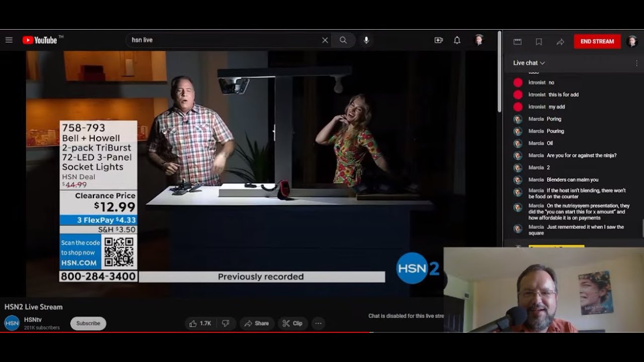Viewport: 644px width, 362px height.
Task: Click the share arrow in stream toolbar
Action: (x=560, y=42)
